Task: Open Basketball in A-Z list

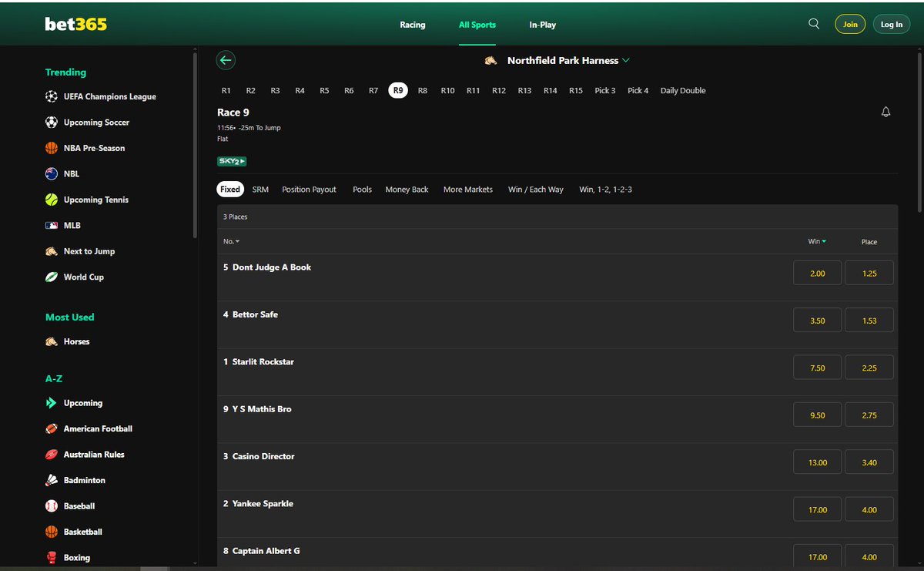Action: pyautogui.click(x=83, y=532)
